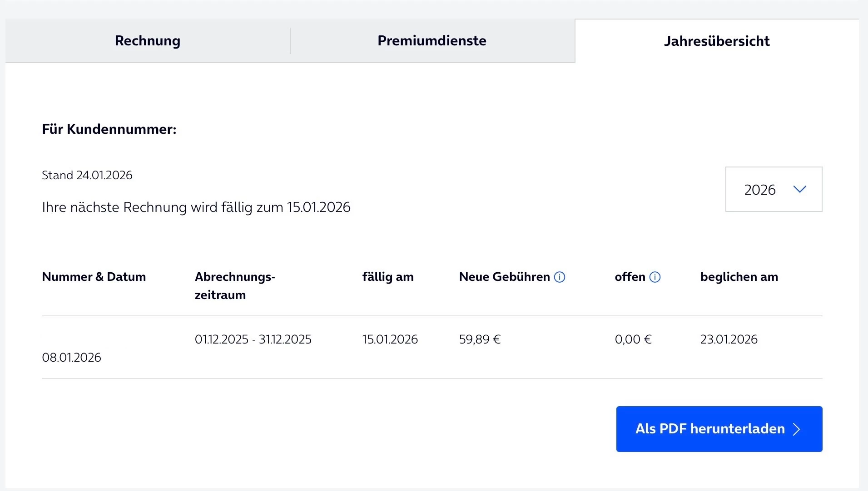The width and height of the screenshot is (868, 491).
Task: Click the beglichen am column header
Action: 739,277
